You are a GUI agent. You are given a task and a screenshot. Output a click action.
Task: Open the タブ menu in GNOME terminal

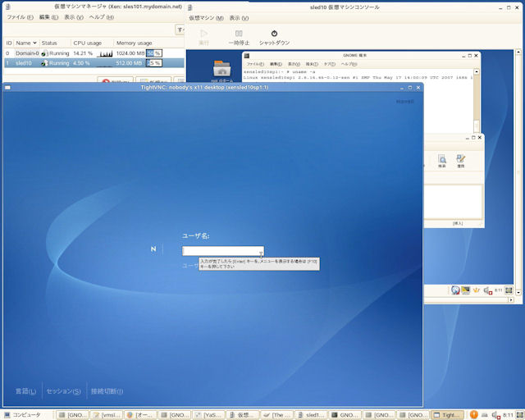click(x=330, y=64)
